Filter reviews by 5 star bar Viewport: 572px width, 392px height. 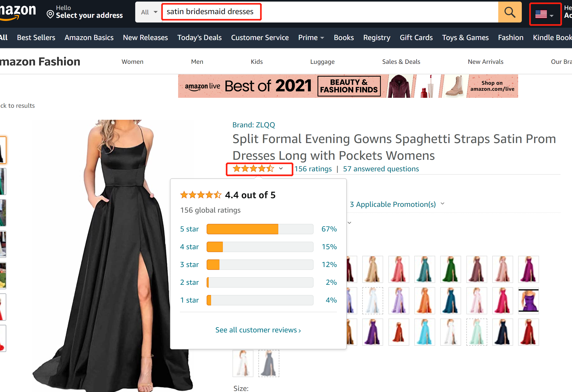pyautogui.click(x=260, y=229)
